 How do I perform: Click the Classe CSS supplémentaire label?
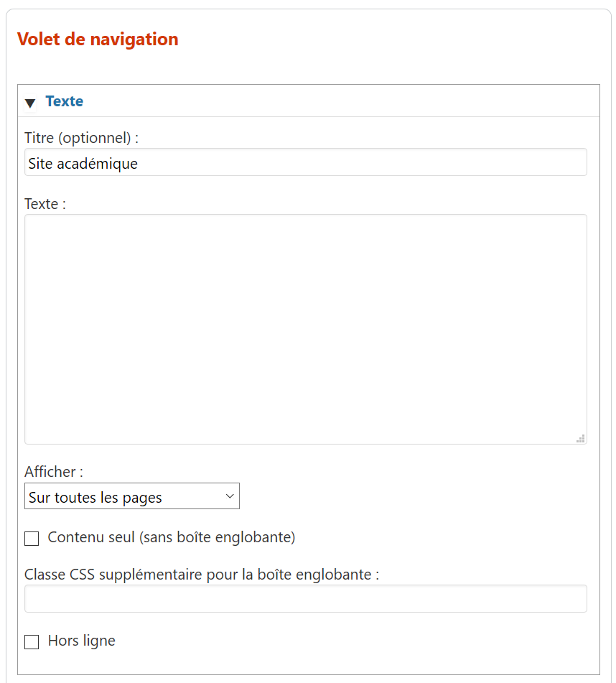[201, 575]
